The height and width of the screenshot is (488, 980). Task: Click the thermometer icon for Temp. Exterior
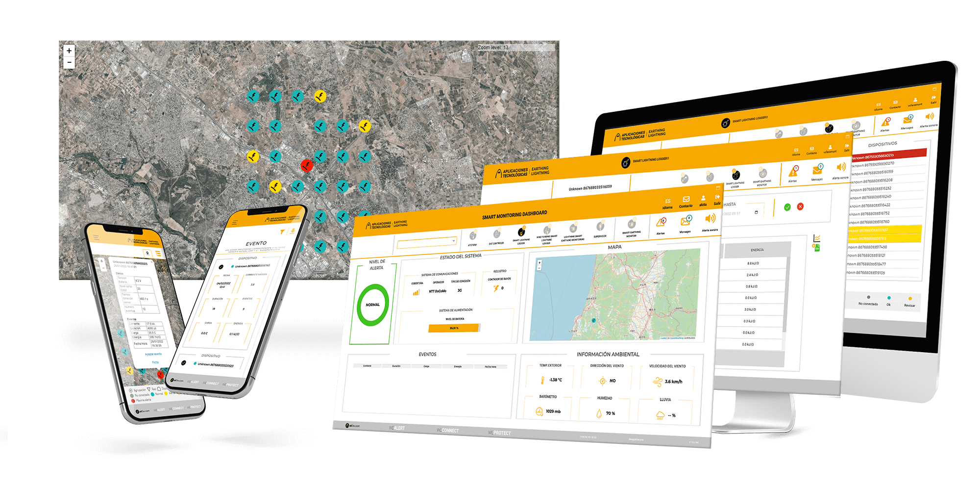click(542, 380)
